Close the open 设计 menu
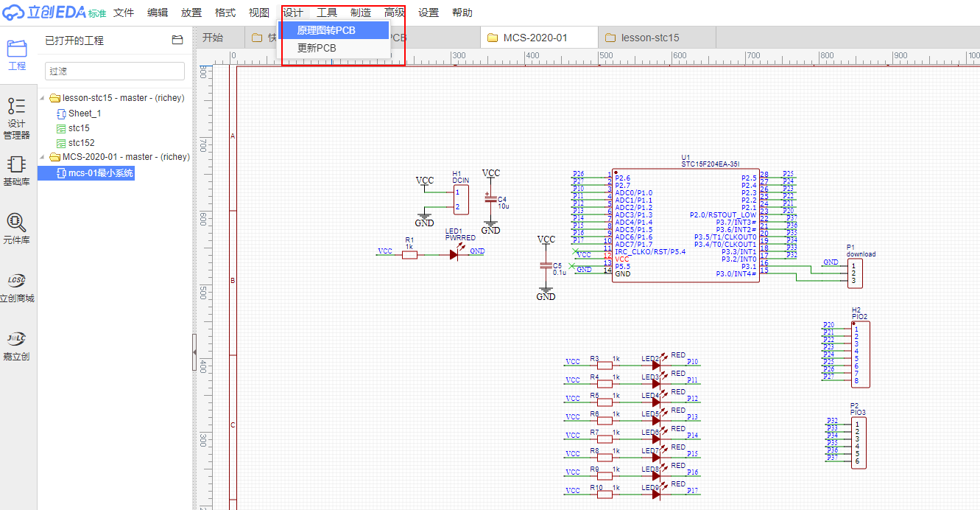Screen dimensions: 980x510 (293, 13)
